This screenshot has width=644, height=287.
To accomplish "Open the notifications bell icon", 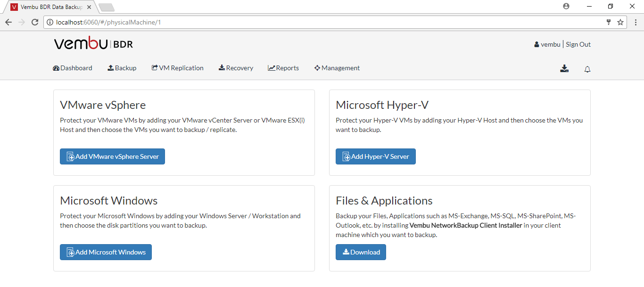I will (587, 69).
